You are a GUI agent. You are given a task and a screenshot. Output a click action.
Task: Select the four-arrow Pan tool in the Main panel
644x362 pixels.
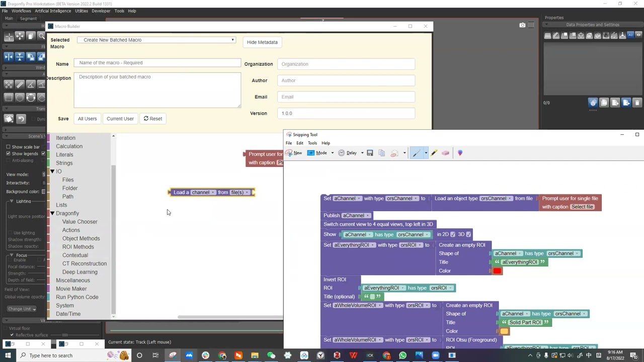(20, 36)
